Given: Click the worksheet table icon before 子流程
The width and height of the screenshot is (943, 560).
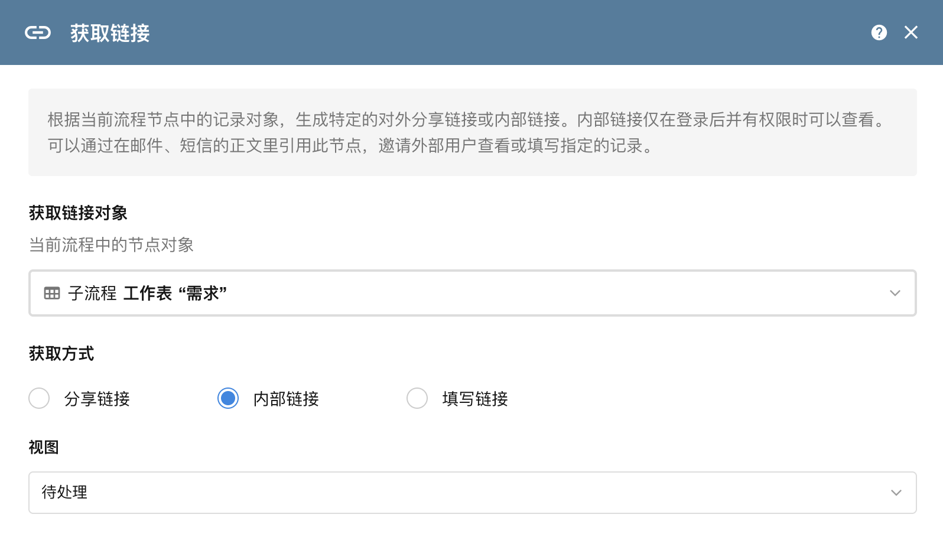Looking at the screenshot, I should (52, 293).
